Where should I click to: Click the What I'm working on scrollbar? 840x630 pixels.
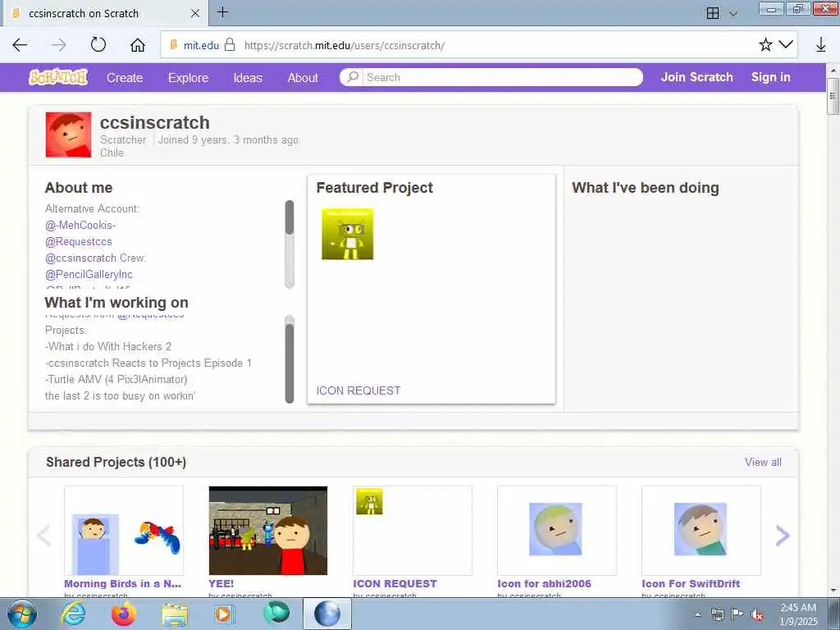point(290,363)
